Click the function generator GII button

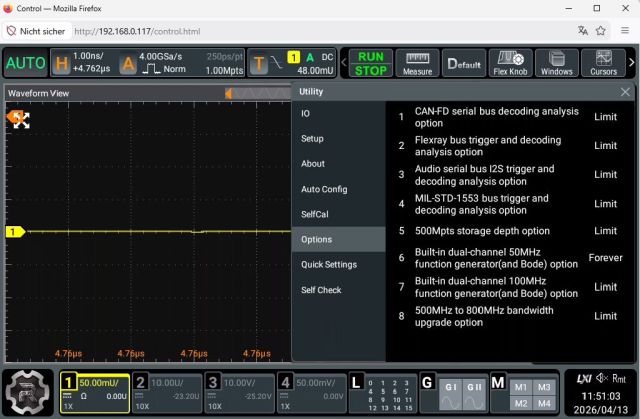click(475, 388)
